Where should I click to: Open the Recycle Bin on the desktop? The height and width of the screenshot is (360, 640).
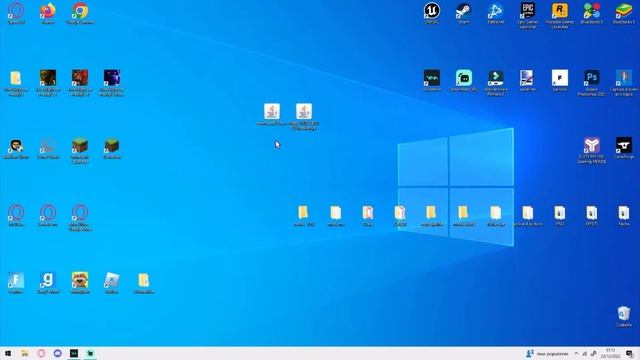624,314
